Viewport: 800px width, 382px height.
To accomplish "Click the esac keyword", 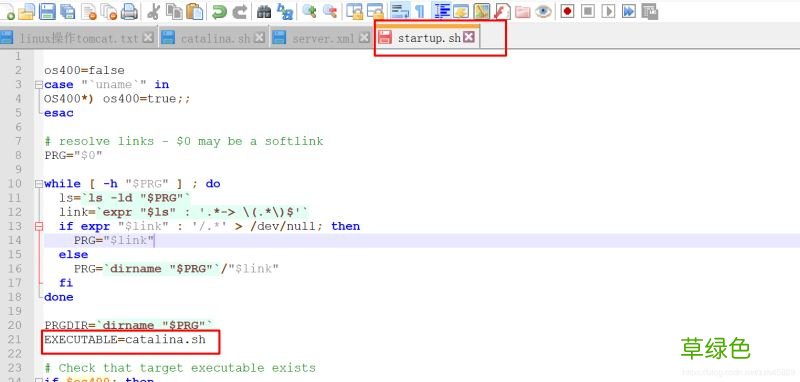I will pos(59,113).
